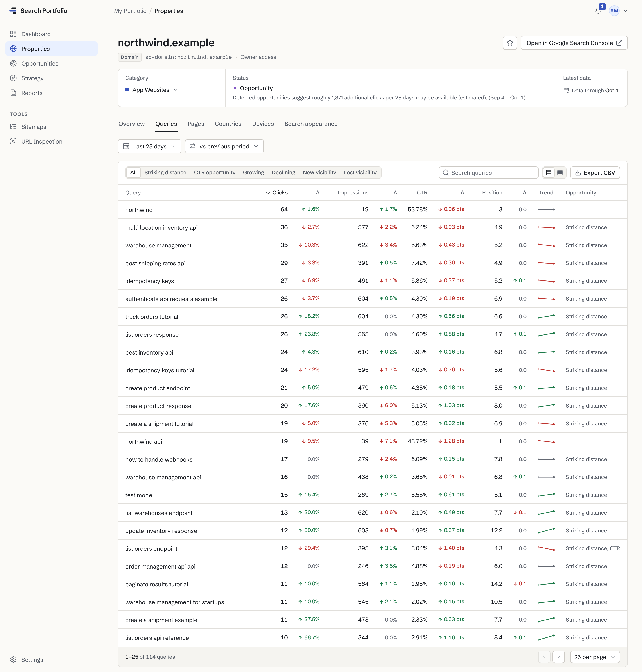Click the Search queries input field
Screen dimensions: 642x672
pos(488,173)
